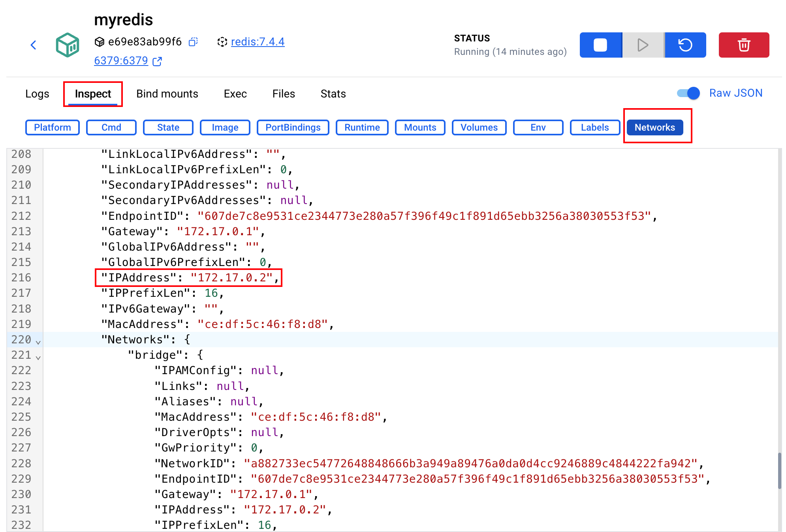Screen dimensions: 786x532
Task: Restart the myredis container
Action: coord(685,45)
